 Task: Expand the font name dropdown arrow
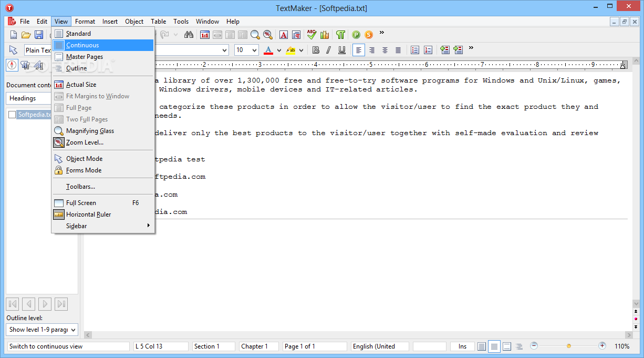coord(225,50)
